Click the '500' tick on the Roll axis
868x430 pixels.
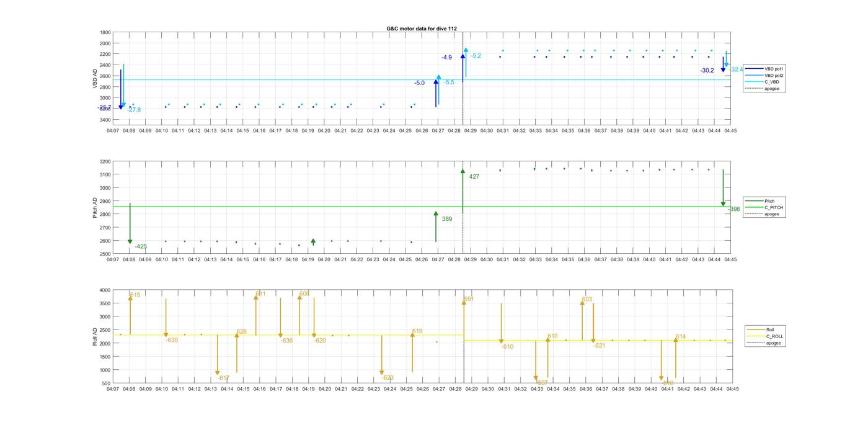point(107,383)
